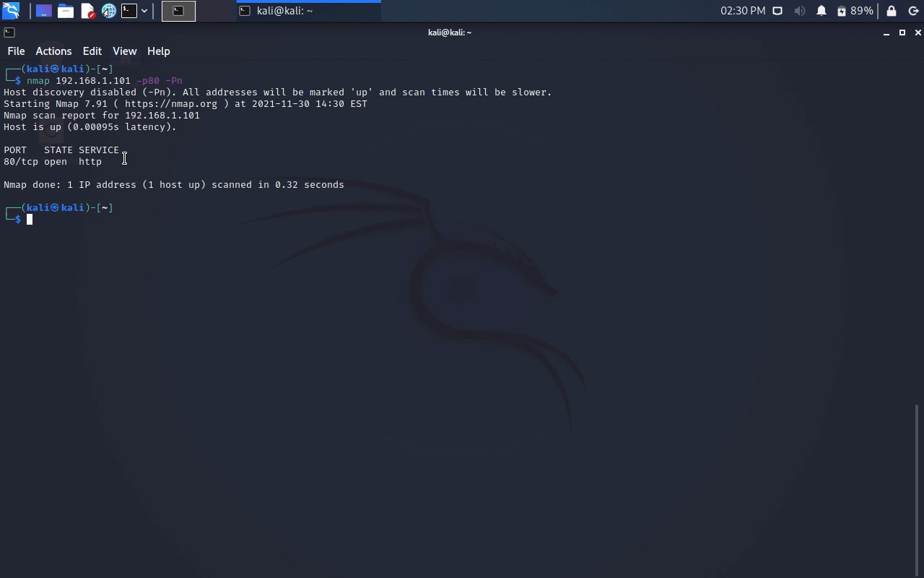Expand the terminal launcher dropdown arrow

coord(144,11)
